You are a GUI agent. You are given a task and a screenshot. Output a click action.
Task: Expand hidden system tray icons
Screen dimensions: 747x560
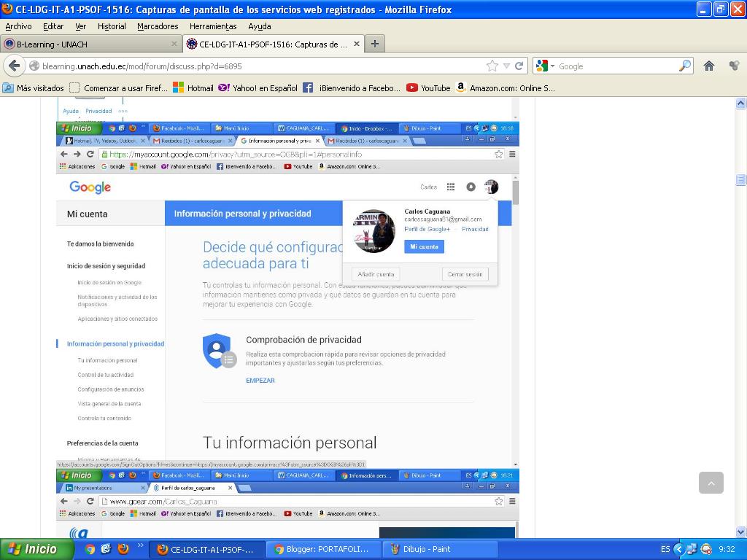679,549
